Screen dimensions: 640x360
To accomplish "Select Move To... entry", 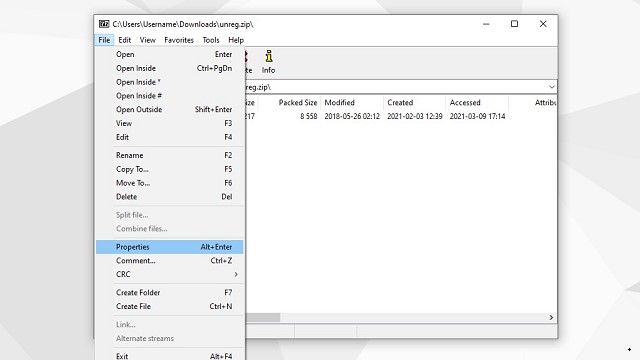I will (x=169, y=183).
